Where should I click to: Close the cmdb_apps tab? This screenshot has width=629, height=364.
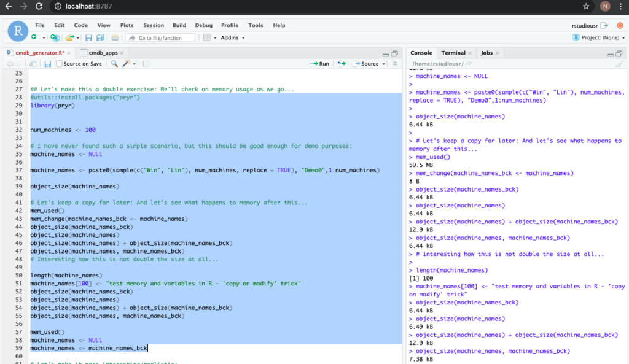point(122,53)
